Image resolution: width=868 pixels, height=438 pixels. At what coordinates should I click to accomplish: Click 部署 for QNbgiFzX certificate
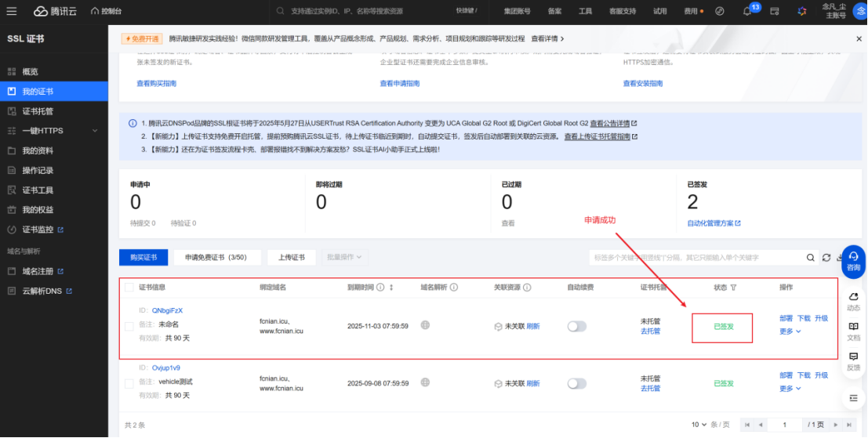tap(786, 318)
